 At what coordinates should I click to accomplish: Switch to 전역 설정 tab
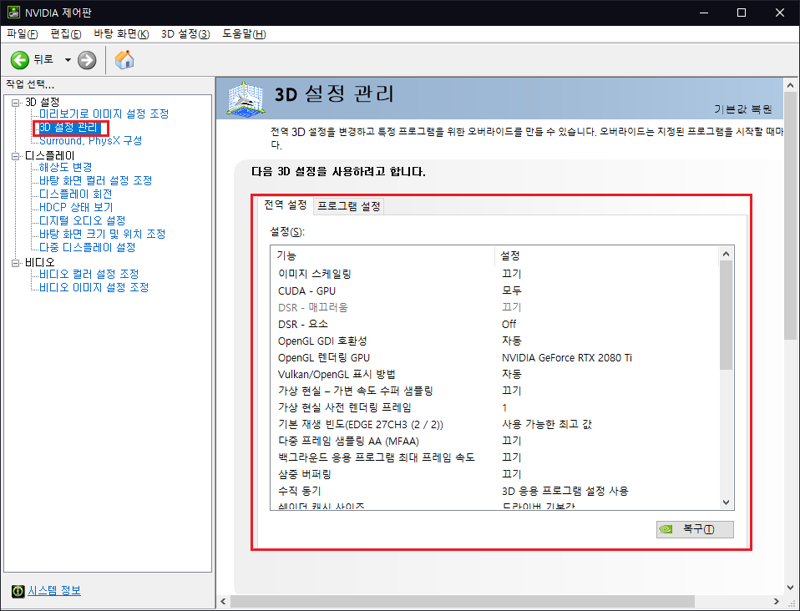click(x=285, y=205)
